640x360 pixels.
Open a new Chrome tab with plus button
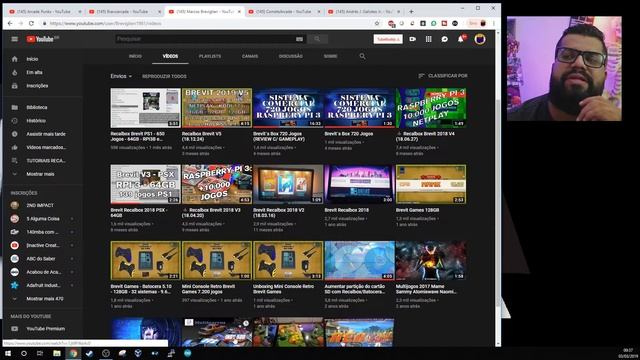(x=411, y=11)
